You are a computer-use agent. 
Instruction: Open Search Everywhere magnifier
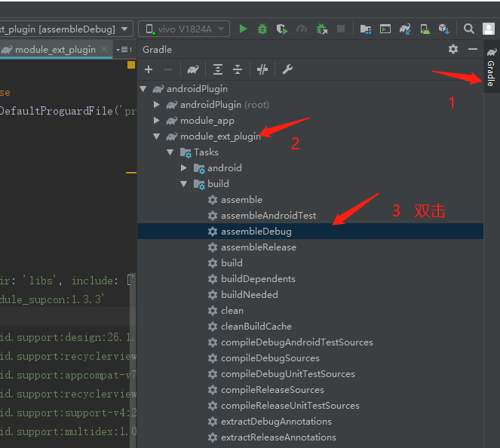pos(469,29)
